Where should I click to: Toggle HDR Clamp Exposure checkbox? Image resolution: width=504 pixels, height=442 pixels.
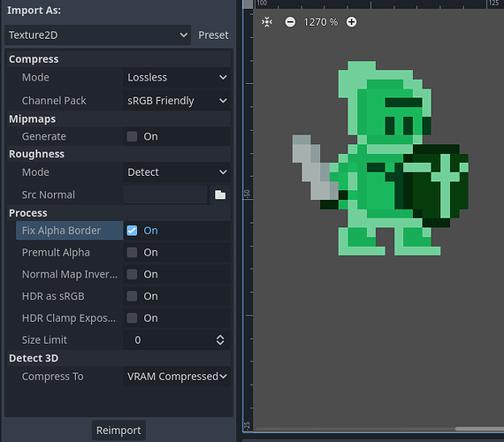coord(132,318)
